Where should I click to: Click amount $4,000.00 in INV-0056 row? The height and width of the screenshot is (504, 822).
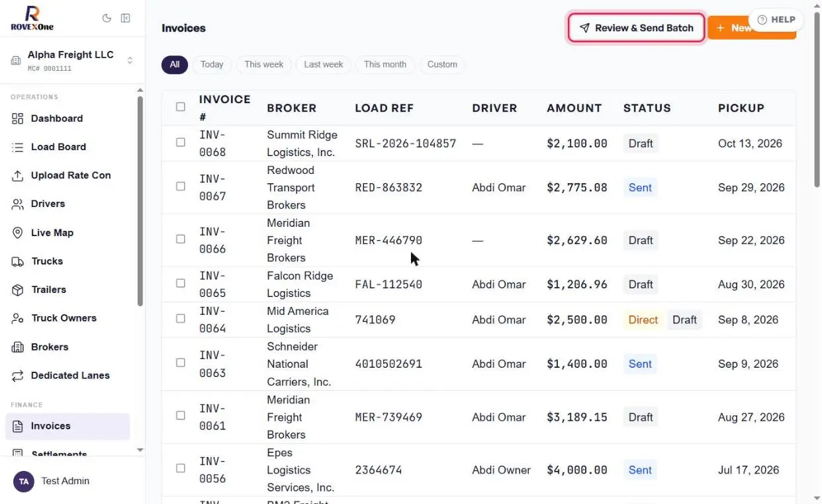point(577,470)
